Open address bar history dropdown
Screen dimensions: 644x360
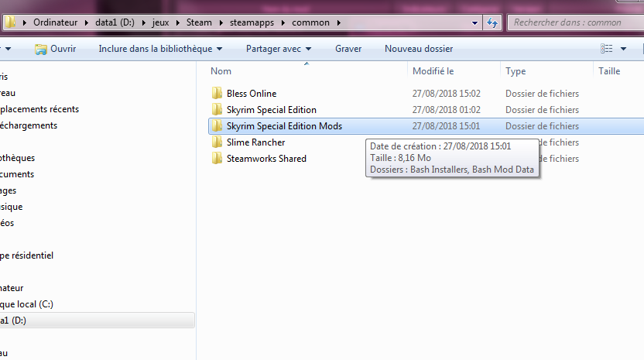pos(474,23)
